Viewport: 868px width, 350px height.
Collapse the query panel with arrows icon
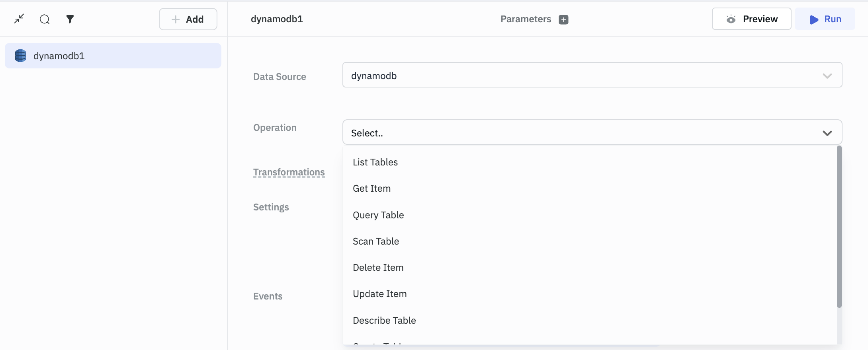pos(19,19)
